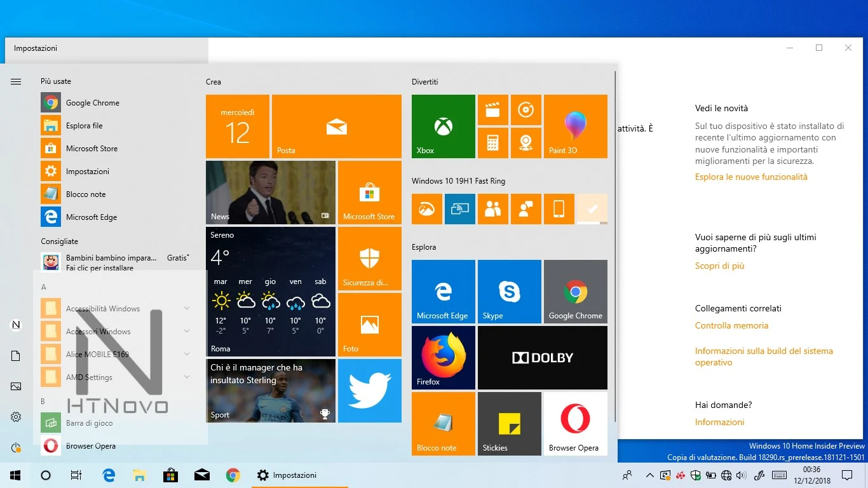Screen dimensions: 868x488
Task: Open user account N in Start sidebar
Action: pyautogui.click(x=16, y=325)
